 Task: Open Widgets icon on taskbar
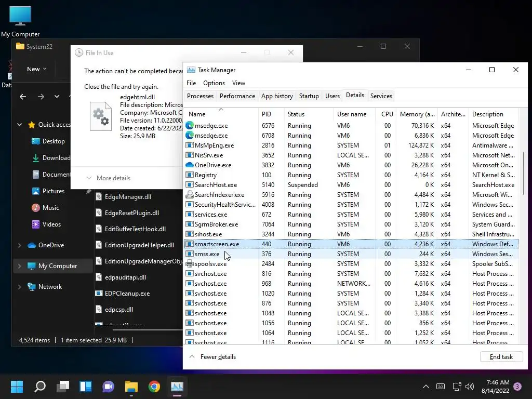[86, 386]
